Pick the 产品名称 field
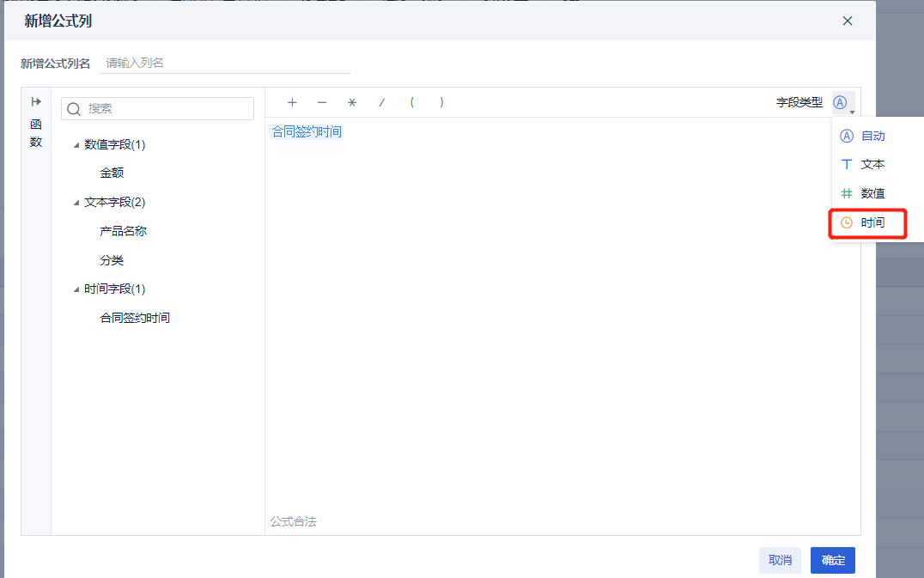The height and width of the screenshot is (578, 924). coord(123,231)
